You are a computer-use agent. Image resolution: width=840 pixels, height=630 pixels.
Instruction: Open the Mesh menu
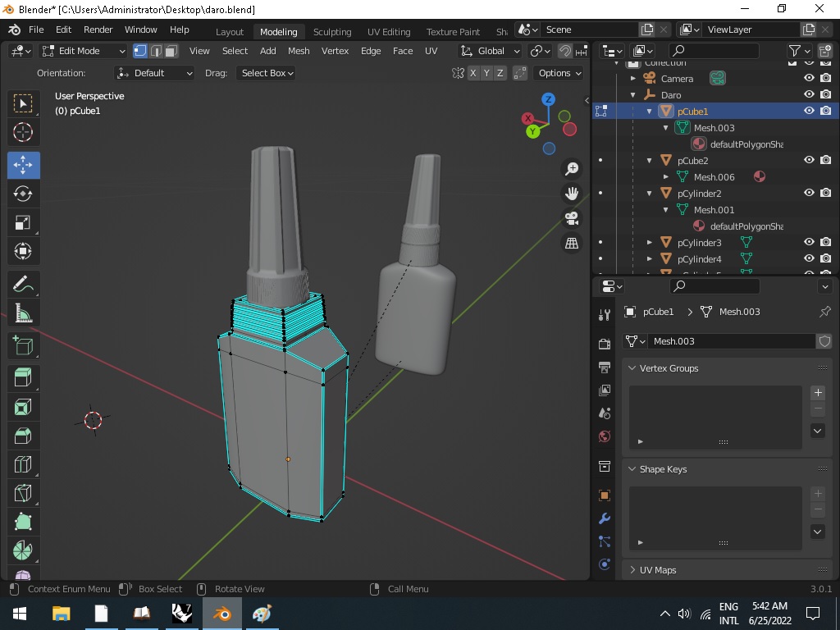tap(299, 50)
